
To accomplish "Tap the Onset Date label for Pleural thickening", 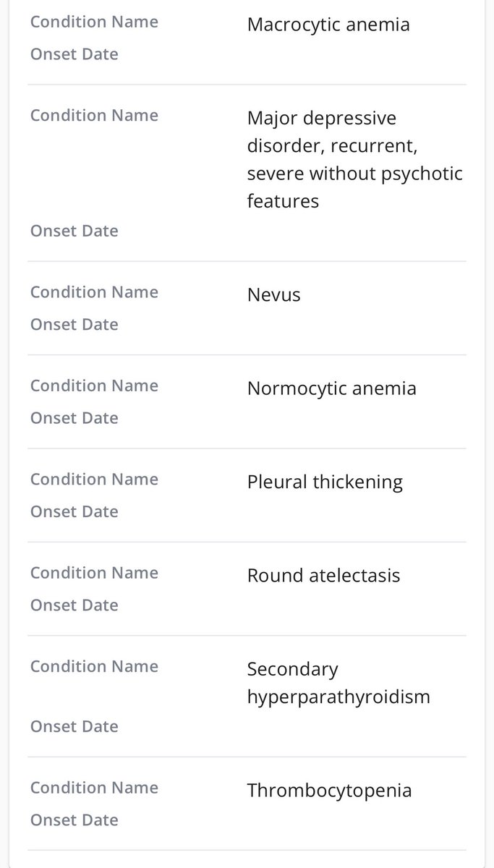I will pos(74,511).
